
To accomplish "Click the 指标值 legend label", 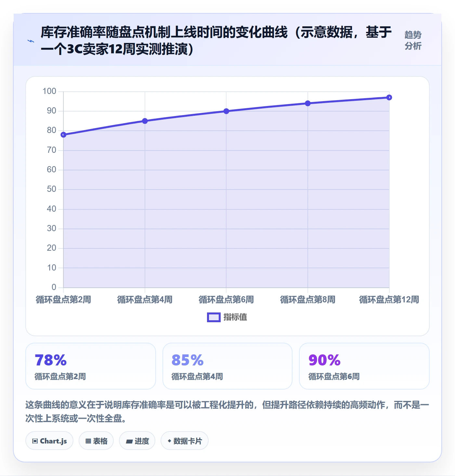I will [235, 317].
